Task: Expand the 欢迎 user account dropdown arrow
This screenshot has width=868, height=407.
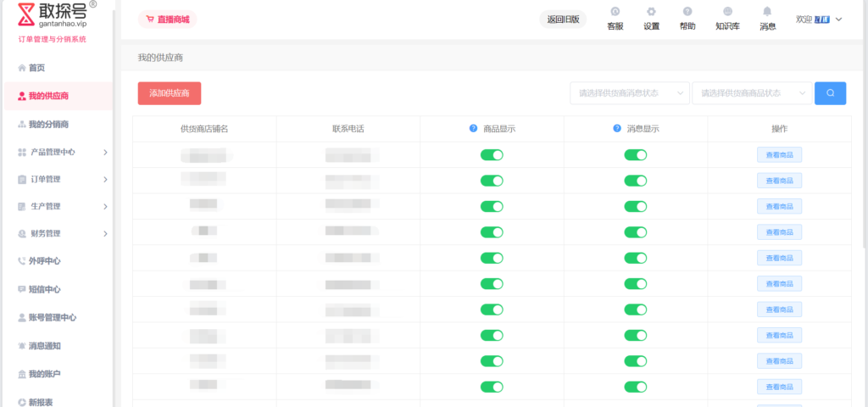Action: [838, 20]
